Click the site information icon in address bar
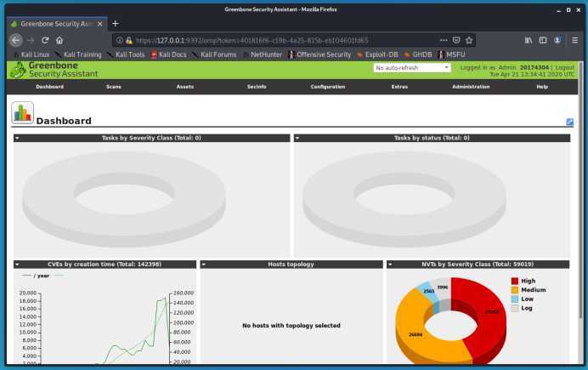This screenshot has width=588, height=370. (120, 40)
